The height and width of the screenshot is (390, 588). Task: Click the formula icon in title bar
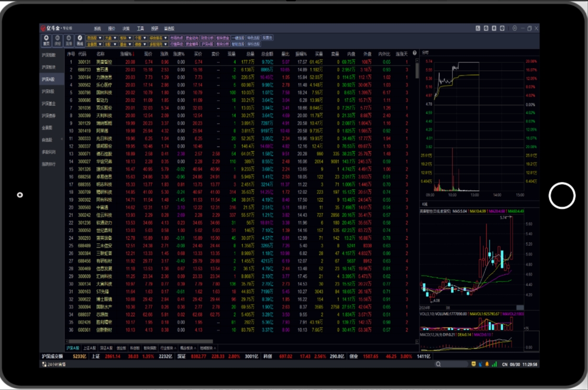click(x=478, y=28)
